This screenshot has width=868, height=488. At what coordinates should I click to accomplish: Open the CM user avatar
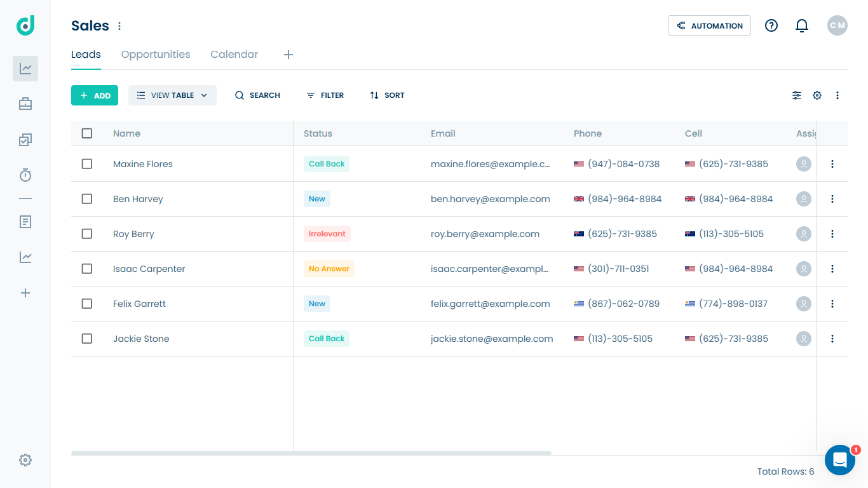837,25
